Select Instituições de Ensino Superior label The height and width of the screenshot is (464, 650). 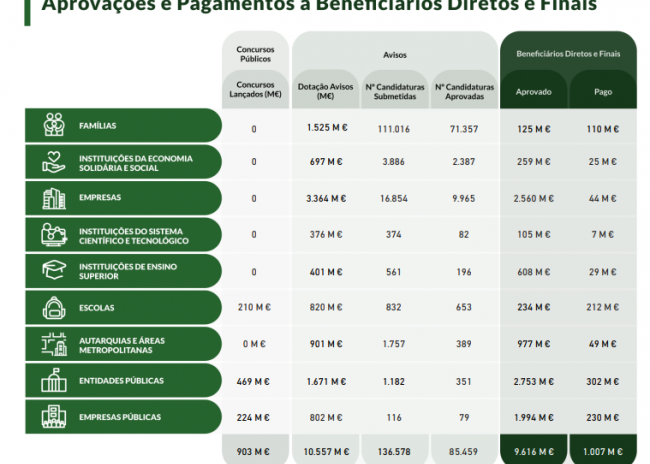pos(128,271)
